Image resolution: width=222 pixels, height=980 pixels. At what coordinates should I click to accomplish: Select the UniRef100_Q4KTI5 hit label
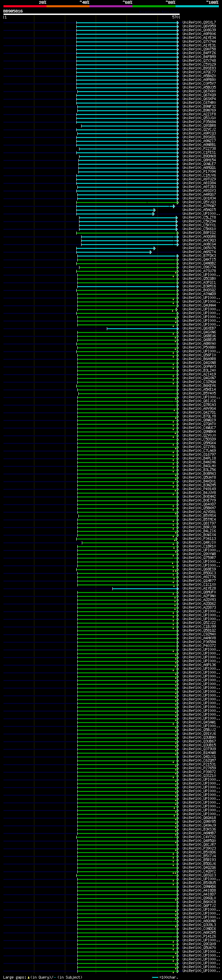[x=199, y=260]
